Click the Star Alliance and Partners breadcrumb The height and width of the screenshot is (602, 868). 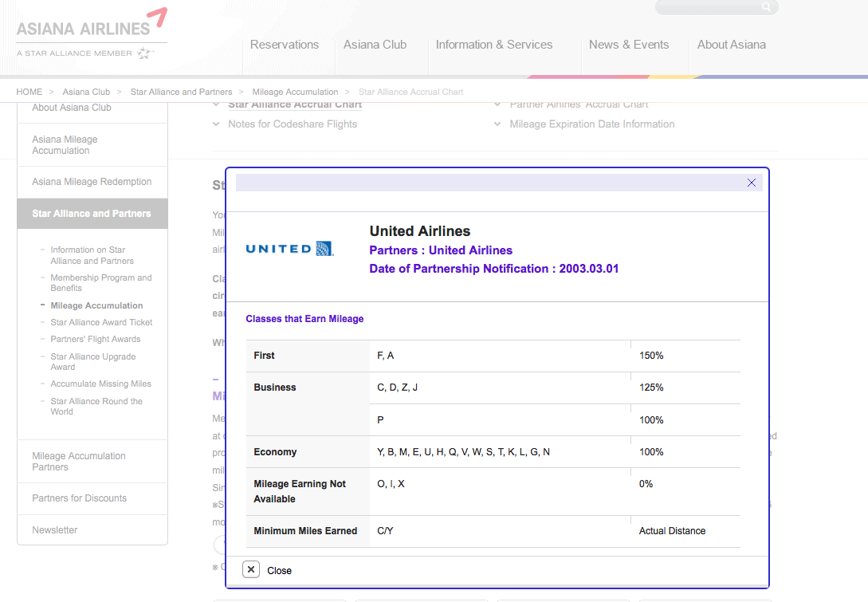coord(181,92)
